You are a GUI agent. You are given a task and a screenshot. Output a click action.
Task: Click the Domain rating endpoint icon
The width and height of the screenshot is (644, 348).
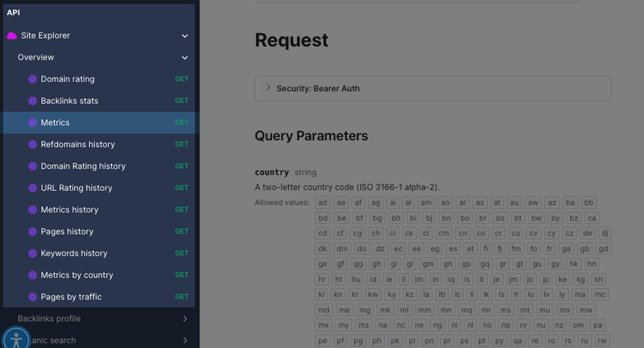[33, 79]
